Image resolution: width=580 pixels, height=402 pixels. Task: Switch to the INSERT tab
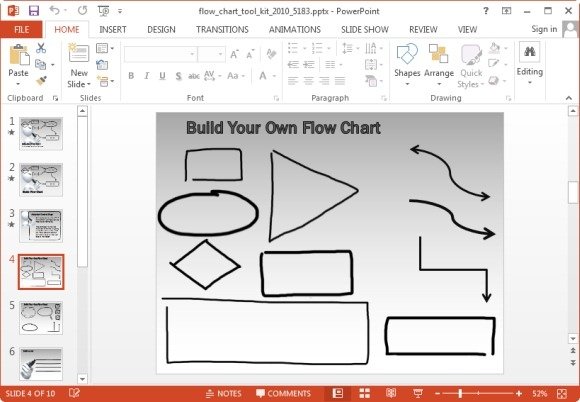pyautogui.click(x=113, y=30)
